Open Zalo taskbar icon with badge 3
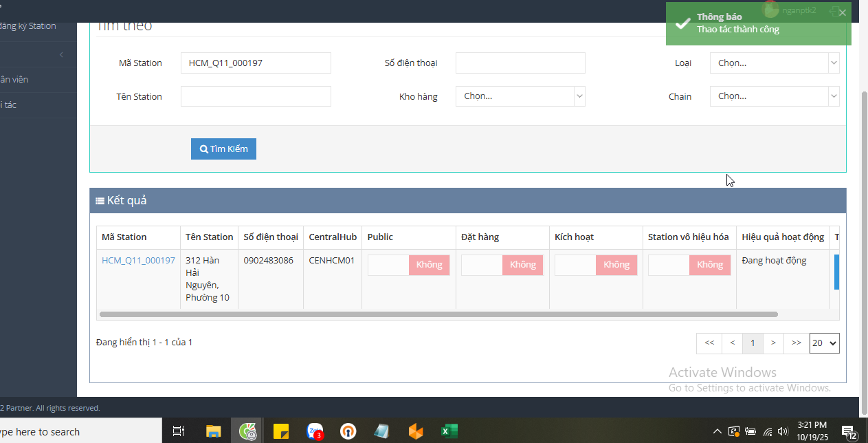868x443 pixels. coord(315,431)
